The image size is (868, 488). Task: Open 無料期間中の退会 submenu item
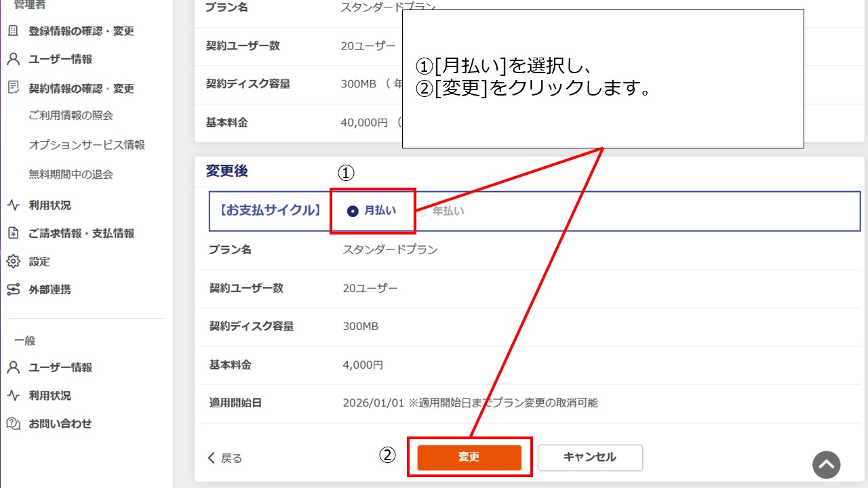click(x=71, y=174)
